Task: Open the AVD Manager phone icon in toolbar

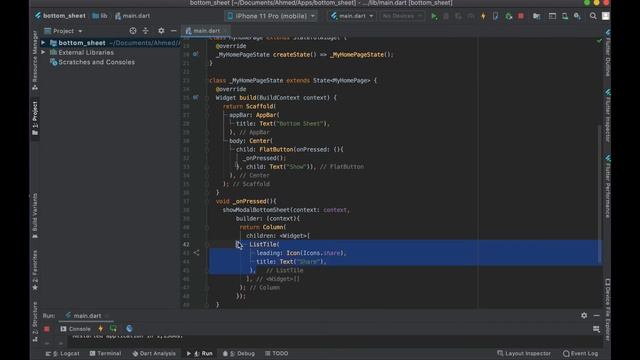Action: point(565,16)
